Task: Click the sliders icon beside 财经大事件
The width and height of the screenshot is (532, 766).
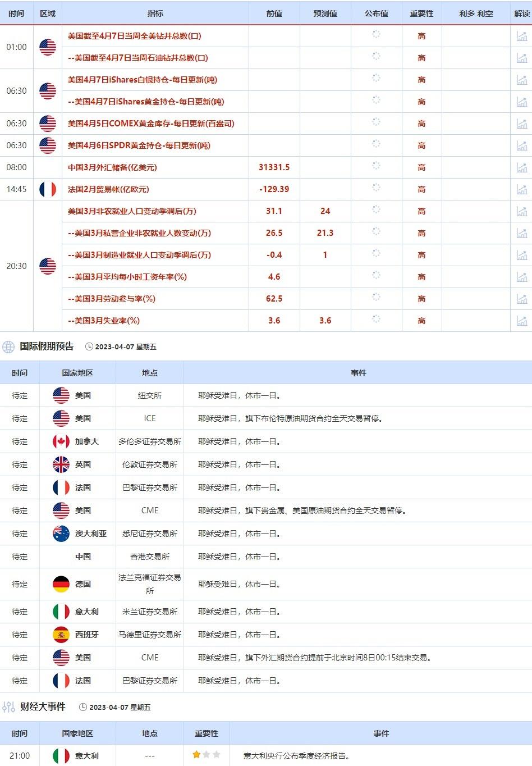Action: [x=8, y=707]
